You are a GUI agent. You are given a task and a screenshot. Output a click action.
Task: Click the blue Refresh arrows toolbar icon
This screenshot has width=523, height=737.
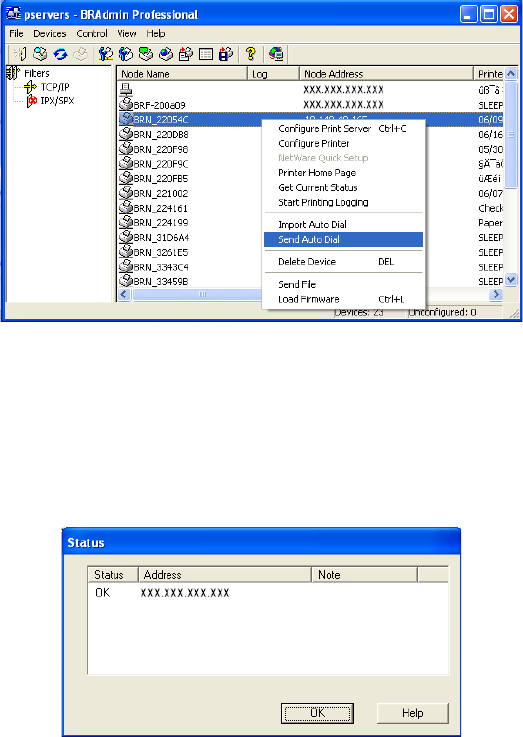tap(60, 54)
